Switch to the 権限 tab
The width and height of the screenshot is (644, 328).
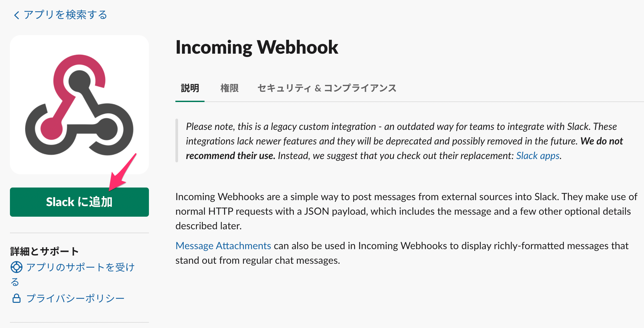(229, 88)
